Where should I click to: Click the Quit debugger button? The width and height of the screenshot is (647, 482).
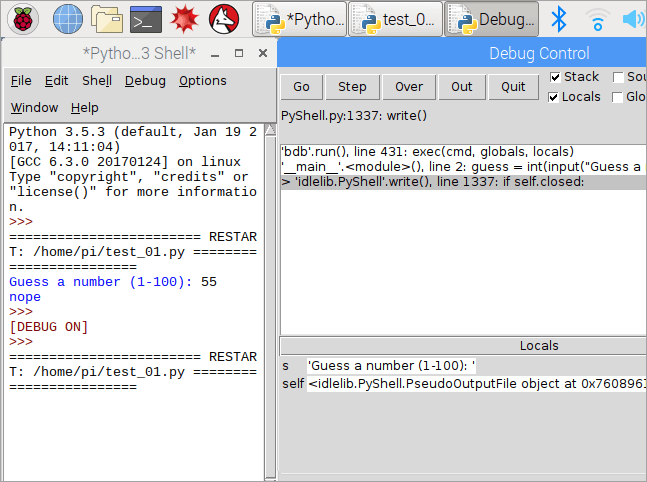click(x=513, y=87)
